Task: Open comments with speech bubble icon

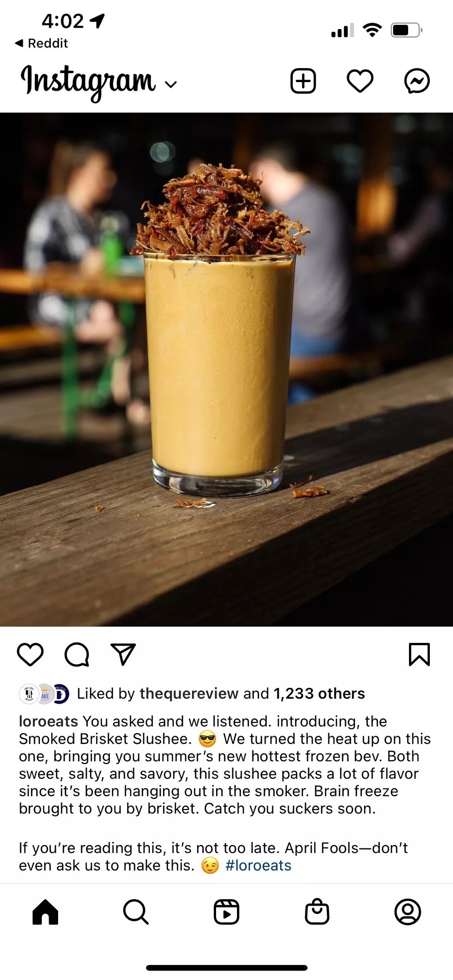Action: click(x=77, y=655)
